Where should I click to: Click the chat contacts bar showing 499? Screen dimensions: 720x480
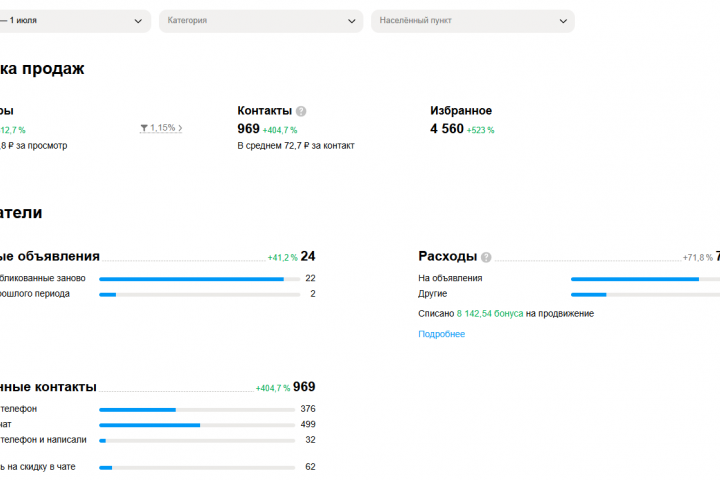[197, 425]
